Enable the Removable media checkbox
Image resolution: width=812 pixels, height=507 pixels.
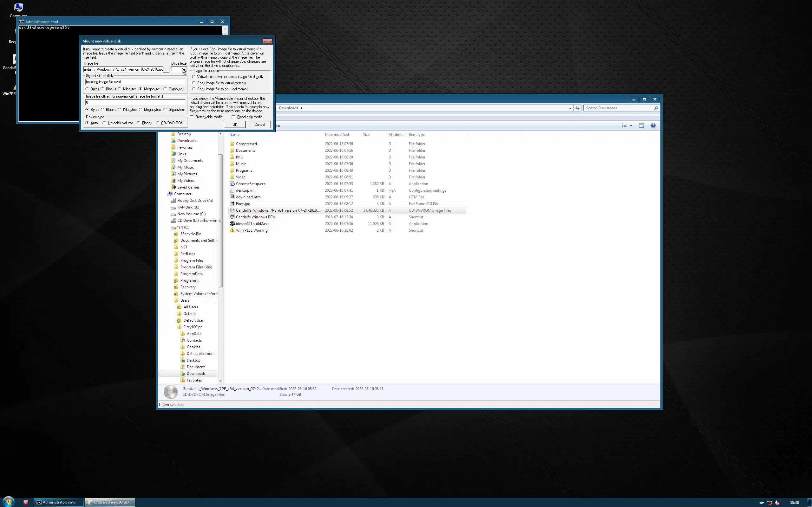(192, 117)
